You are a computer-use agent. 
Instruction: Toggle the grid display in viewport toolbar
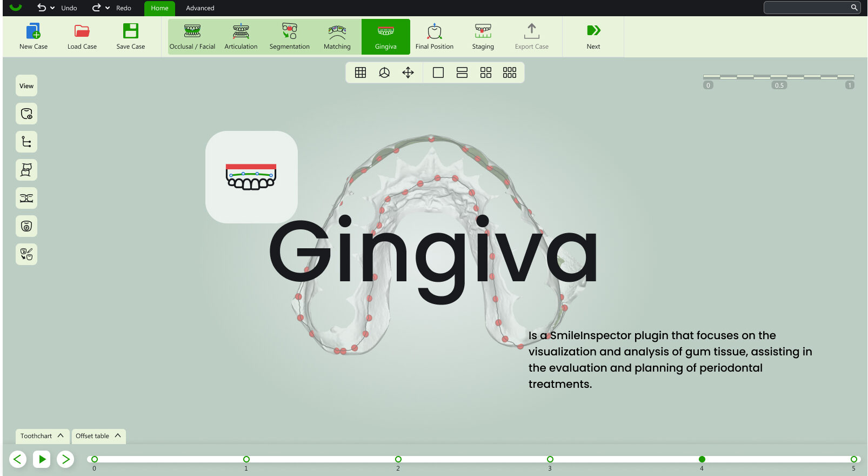point(360,72)
